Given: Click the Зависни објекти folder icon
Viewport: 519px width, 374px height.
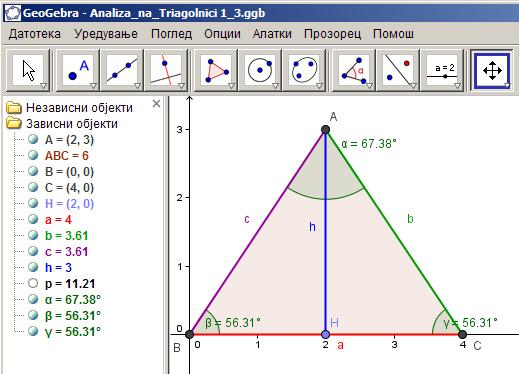Looking at the screenshot, I should 14,123.
